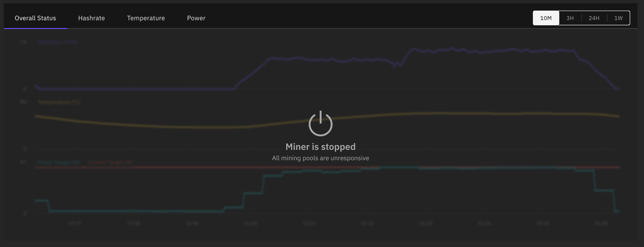Click the Miner is stopped heading
This screenshot has height=247, width=644.
[320, 147]
